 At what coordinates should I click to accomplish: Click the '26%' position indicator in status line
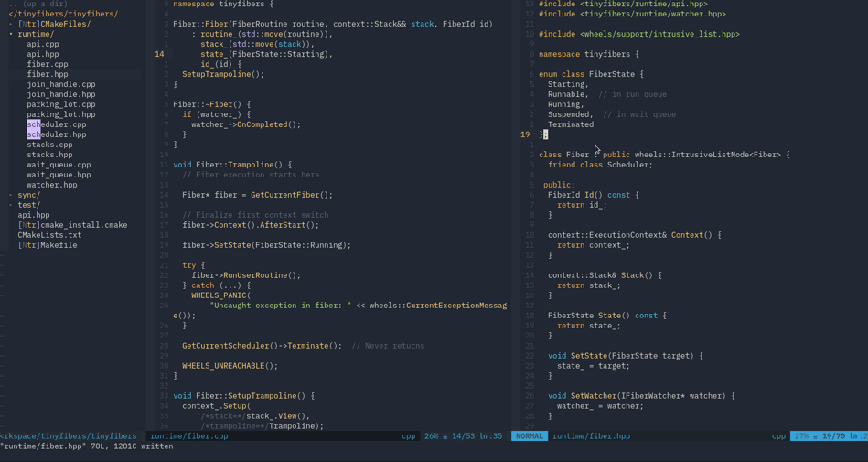coord(431,436)
